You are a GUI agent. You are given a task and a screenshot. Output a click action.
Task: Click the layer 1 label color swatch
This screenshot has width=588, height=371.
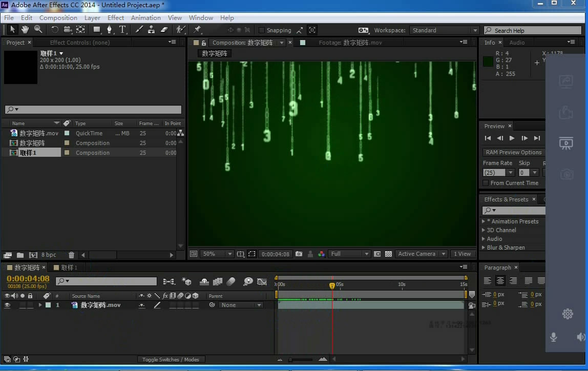pyautogui.click(x=48, y=305)
